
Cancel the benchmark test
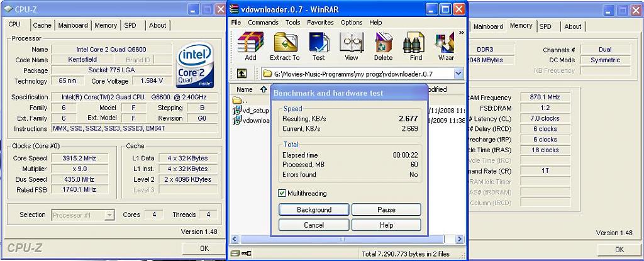coord(314,225)
